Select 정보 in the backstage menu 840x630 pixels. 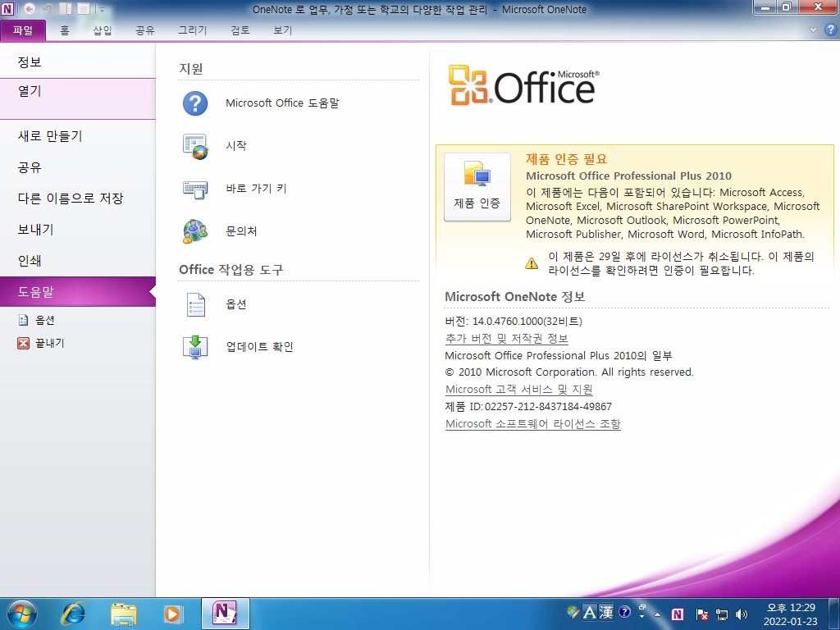tap(78, 62)
